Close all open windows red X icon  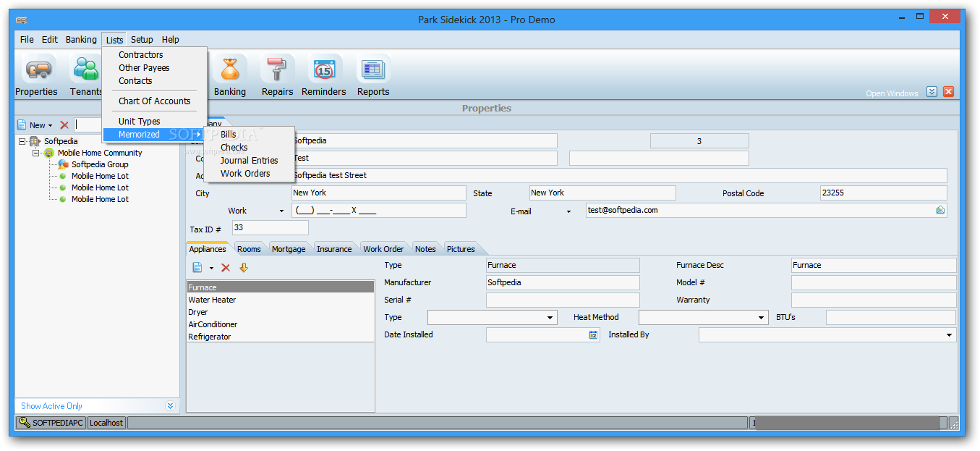pos(949,92)
